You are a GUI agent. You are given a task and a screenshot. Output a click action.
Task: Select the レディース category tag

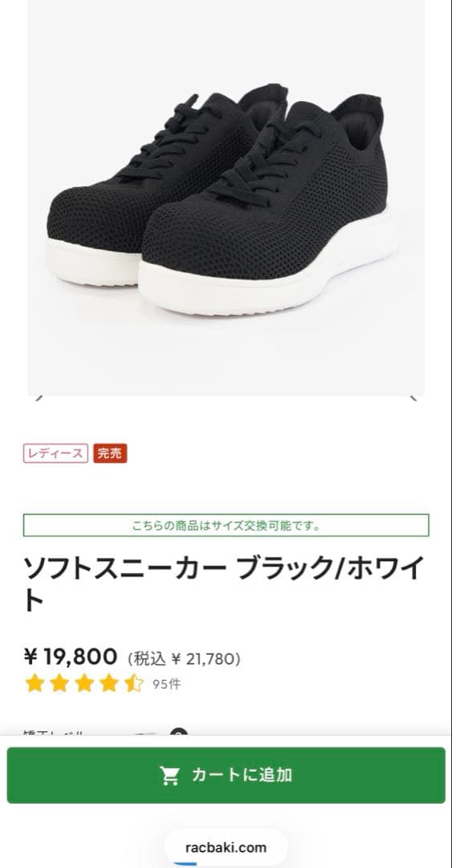tap(55, 453)
